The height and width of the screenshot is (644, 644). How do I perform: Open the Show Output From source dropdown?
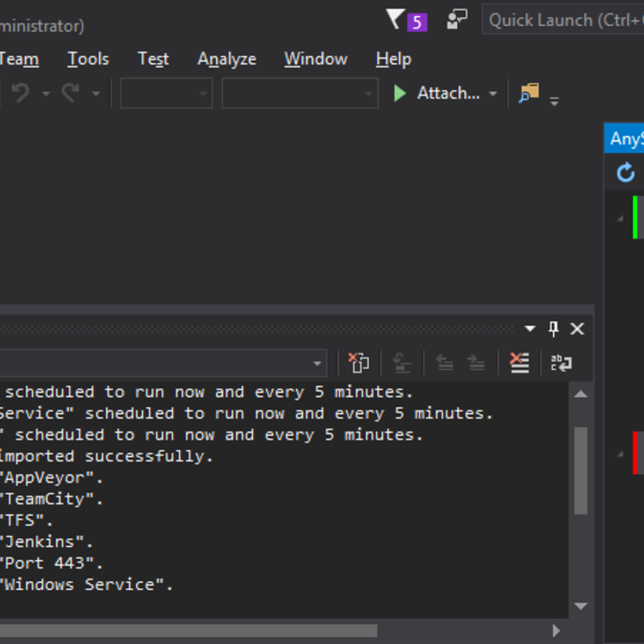(317, 363)
